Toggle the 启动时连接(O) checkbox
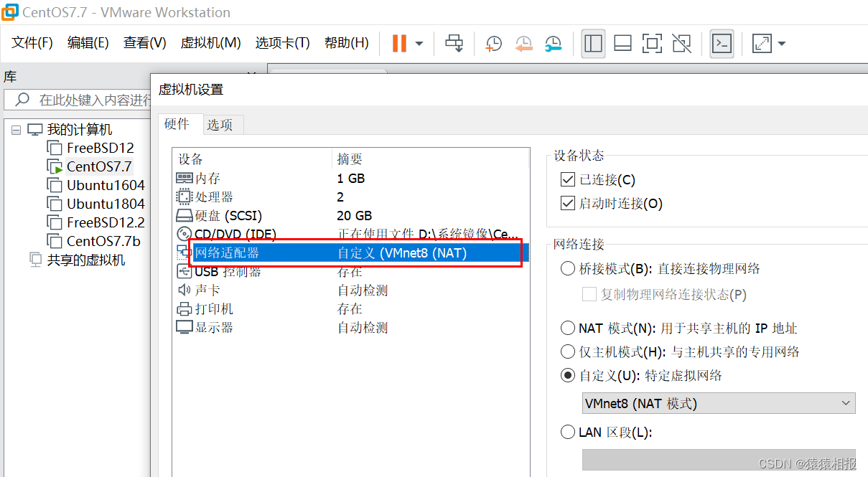The height and width of the screenshot is (477, 868). (568, 204)
